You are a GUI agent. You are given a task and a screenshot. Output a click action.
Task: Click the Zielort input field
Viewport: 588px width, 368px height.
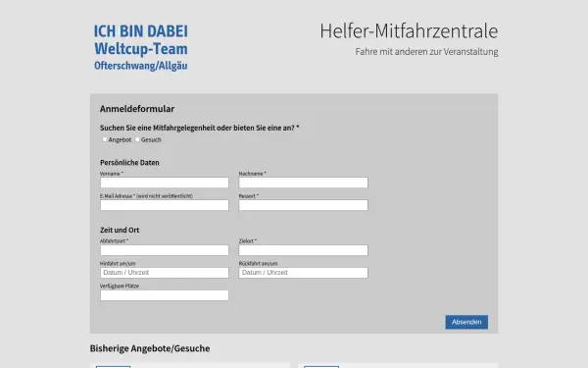click(x=304, y=250)
